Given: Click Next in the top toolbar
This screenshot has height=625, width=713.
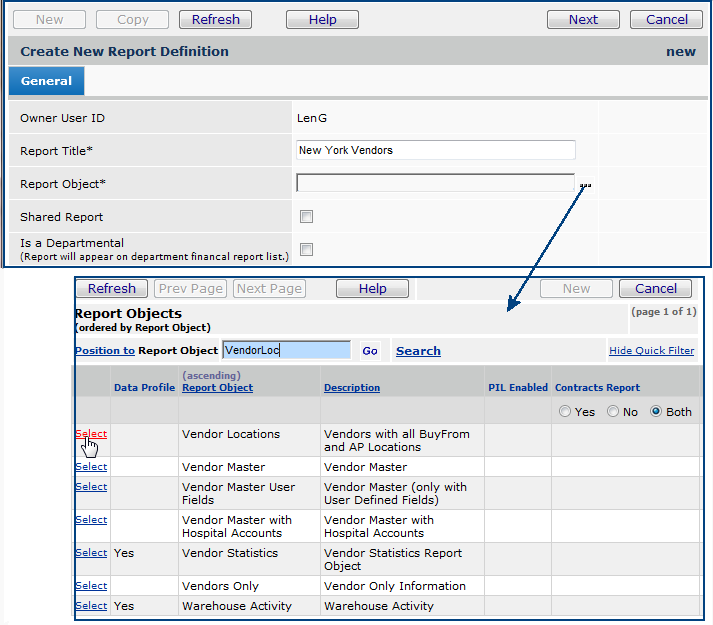Looking at the screenshot, I should pos(583,19).
